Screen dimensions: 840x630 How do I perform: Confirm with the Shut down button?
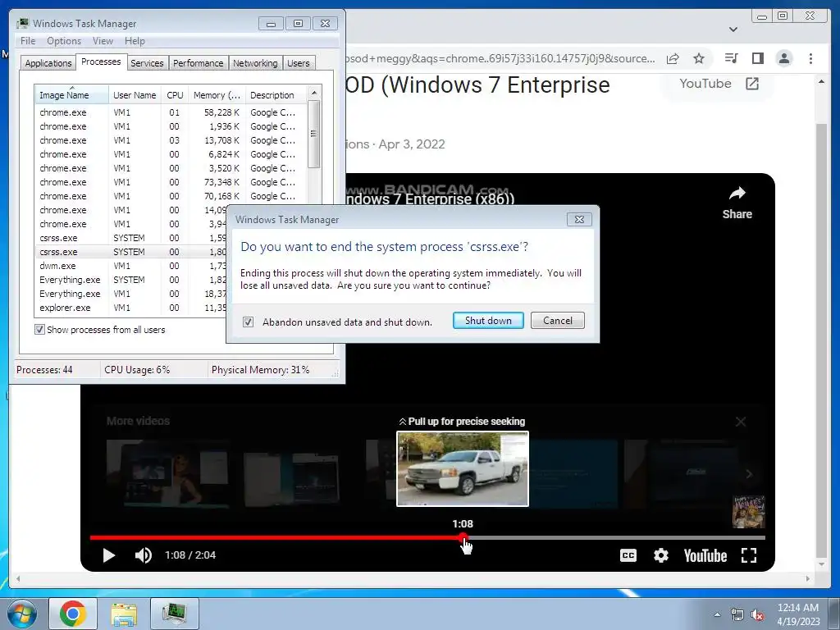pos(488,321)
